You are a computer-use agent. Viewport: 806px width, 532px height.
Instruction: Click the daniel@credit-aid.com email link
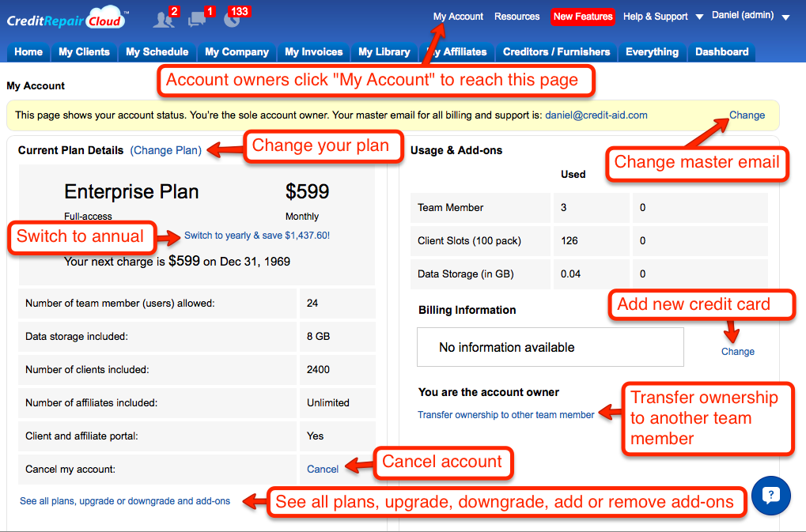pos(596,115)
